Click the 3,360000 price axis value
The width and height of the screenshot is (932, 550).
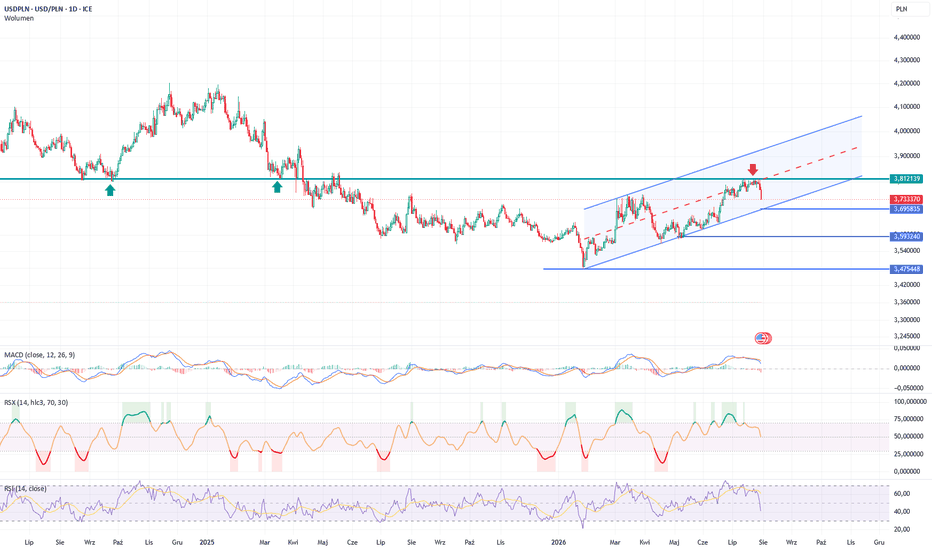click(907, 302)
